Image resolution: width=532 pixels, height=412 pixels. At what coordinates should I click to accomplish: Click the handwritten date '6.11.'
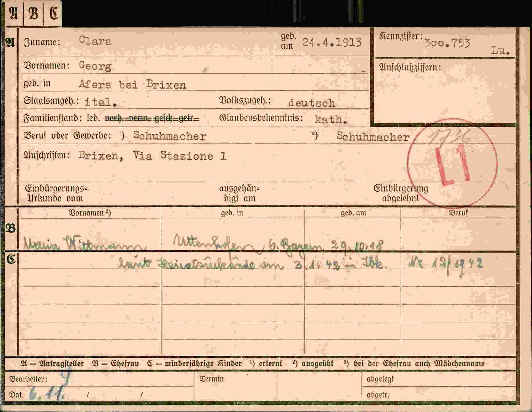pos(47,393)
